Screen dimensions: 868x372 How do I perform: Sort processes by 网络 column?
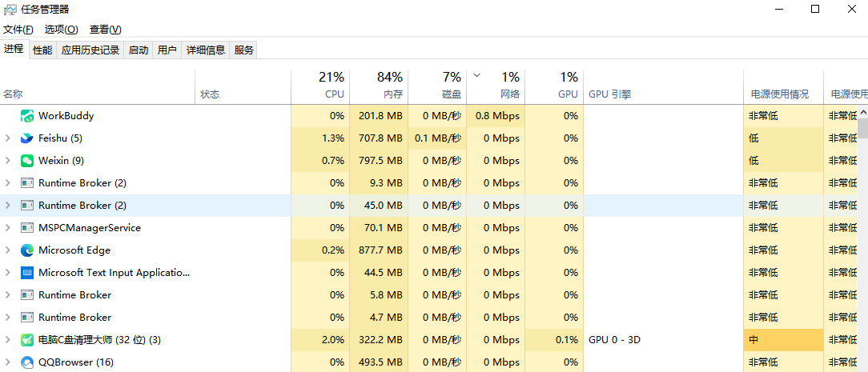(x=496, y=86)
